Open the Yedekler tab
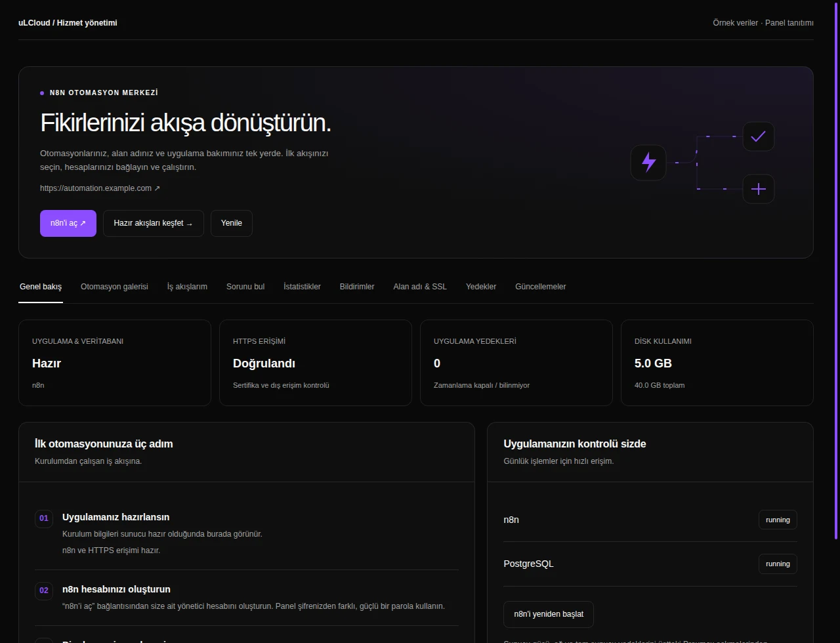 (481, 287)
